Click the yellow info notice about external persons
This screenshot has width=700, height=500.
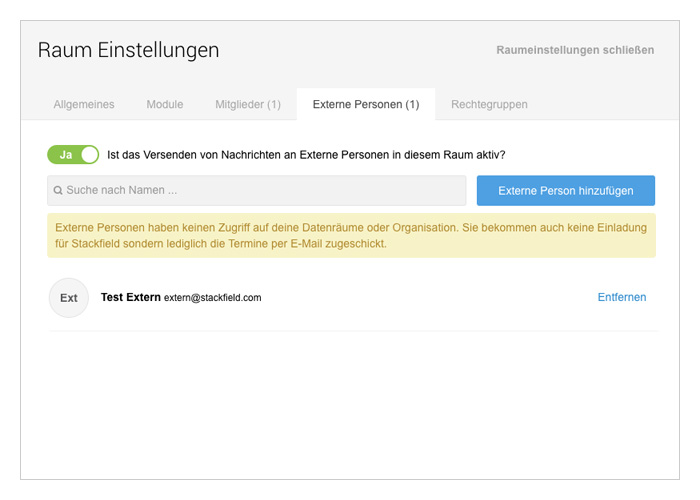tap(351, 235)
